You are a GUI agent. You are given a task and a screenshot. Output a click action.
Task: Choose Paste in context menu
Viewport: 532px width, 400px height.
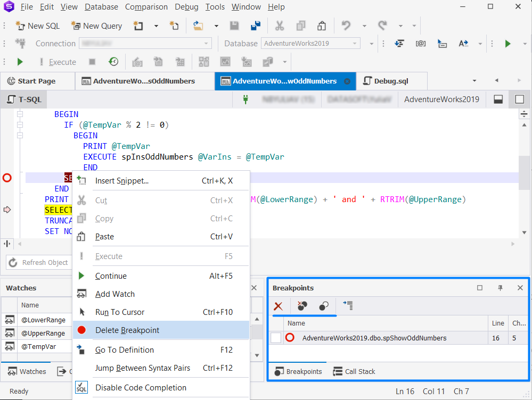(x=161, y=237)
